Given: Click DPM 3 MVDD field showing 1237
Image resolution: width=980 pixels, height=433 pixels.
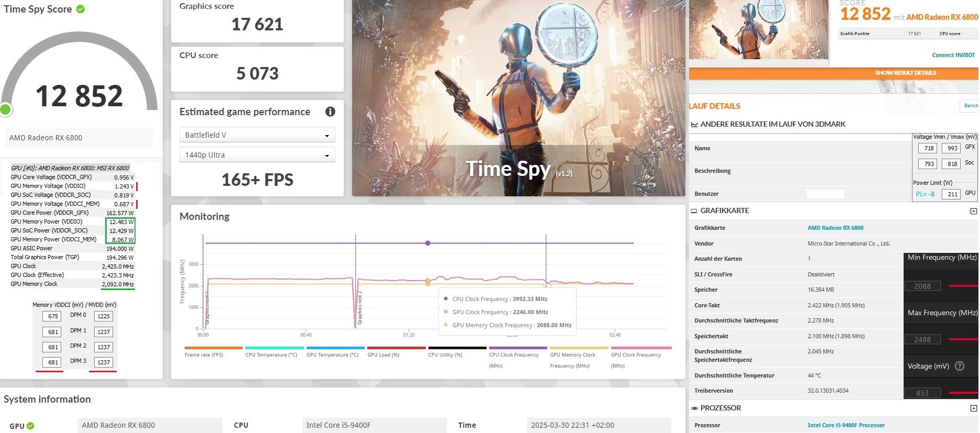Looking at the screenshot, I should click(x=104, y=362).
